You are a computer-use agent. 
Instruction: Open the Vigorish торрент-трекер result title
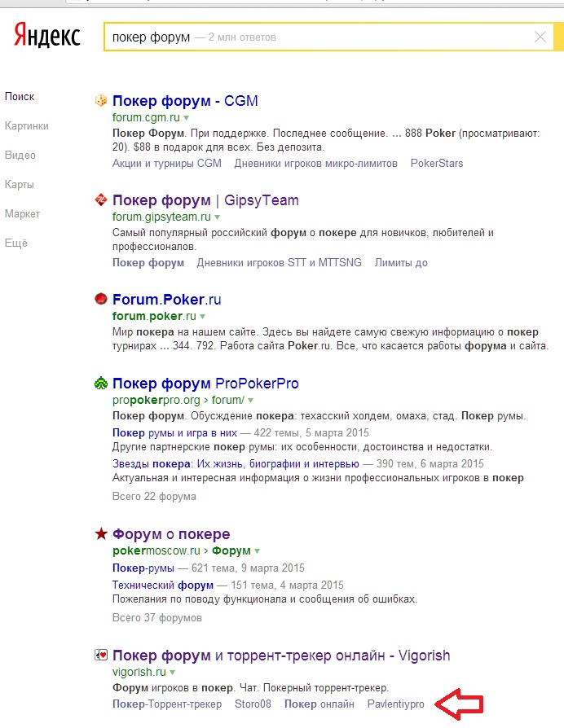281,656
